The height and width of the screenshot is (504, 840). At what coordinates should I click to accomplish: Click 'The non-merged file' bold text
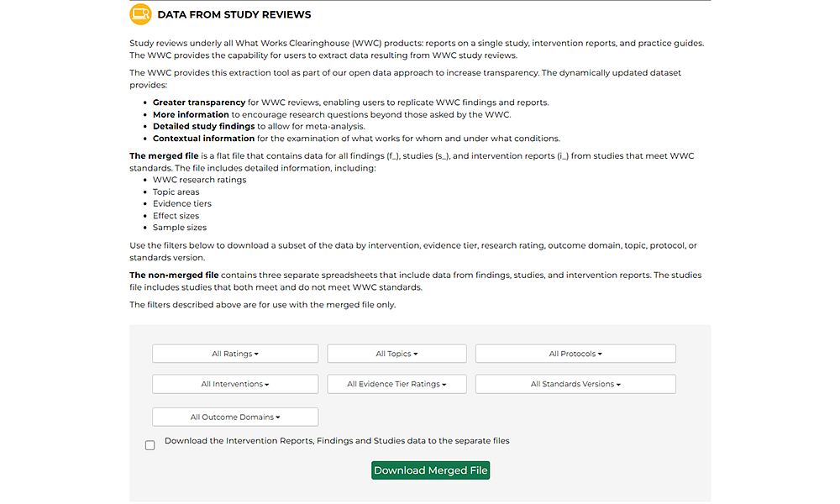pyautogui.click(x=174, y=276)
